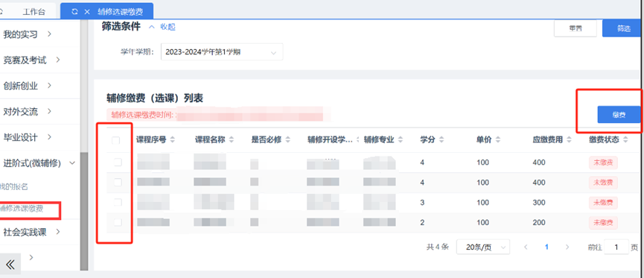
Task: Go to previous page arrow
Action: [x=526, y=247]
